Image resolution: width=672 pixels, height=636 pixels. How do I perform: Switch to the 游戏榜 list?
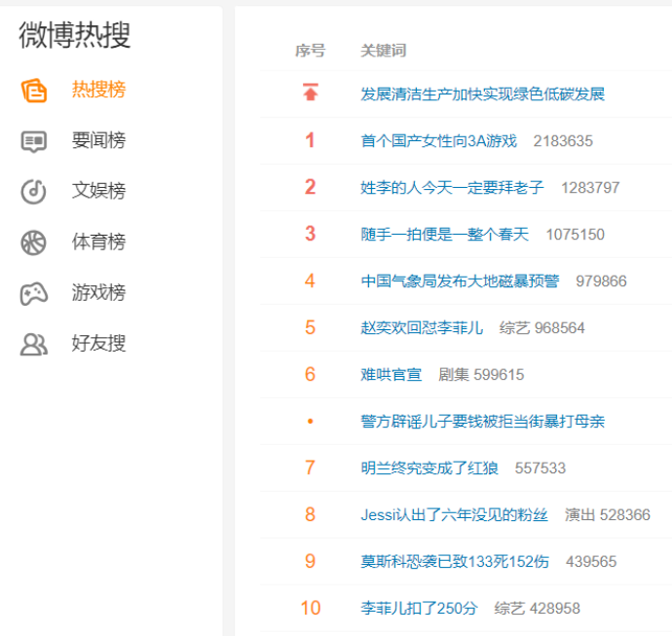(98, 293)
